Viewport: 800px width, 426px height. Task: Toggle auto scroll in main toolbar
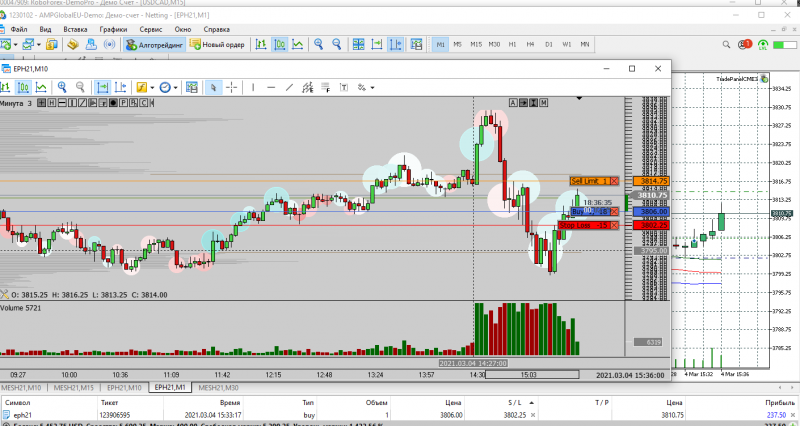[x=377, y=44]
